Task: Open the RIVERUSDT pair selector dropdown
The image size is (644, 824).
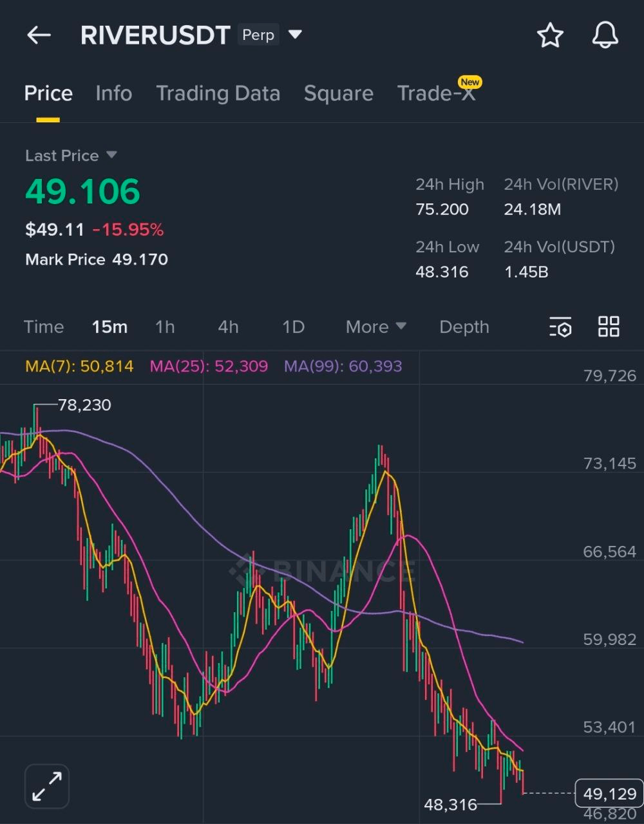Action: (x=295, y=35)
